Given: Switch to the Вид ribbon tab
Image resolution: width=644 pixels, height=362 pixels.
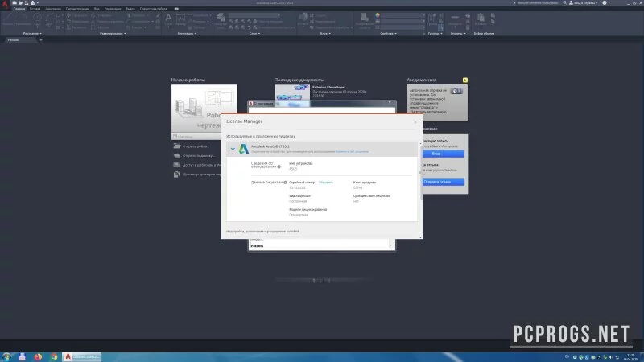Looking at the screenshot, I should [97, 9].
